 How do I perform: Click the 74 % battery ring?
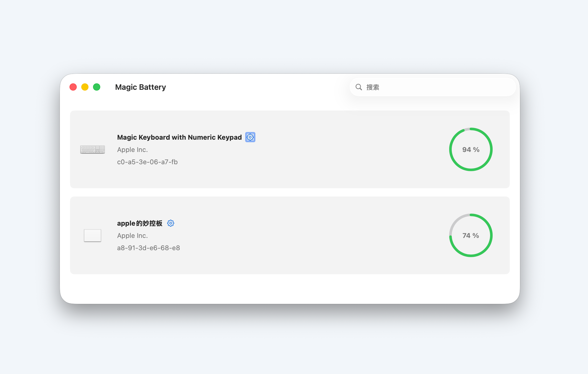(471, 235)
